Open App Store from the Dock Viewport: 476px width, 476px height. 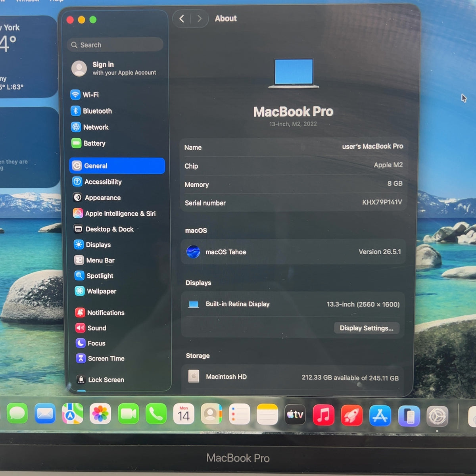pyautogui.click(x=380, y=416)
